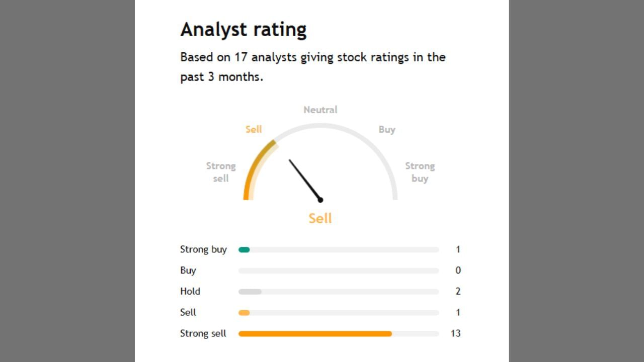Click the count 2 in the Hold row
This screenshot has height=362, width=644.
coord(458,291)
